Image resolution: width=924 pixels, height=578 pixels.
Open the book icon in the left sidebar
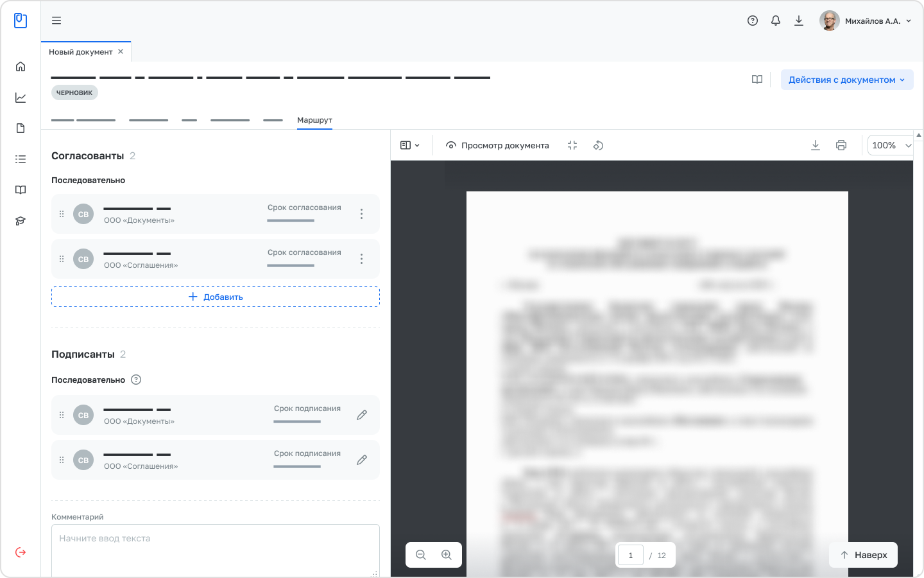21,190
